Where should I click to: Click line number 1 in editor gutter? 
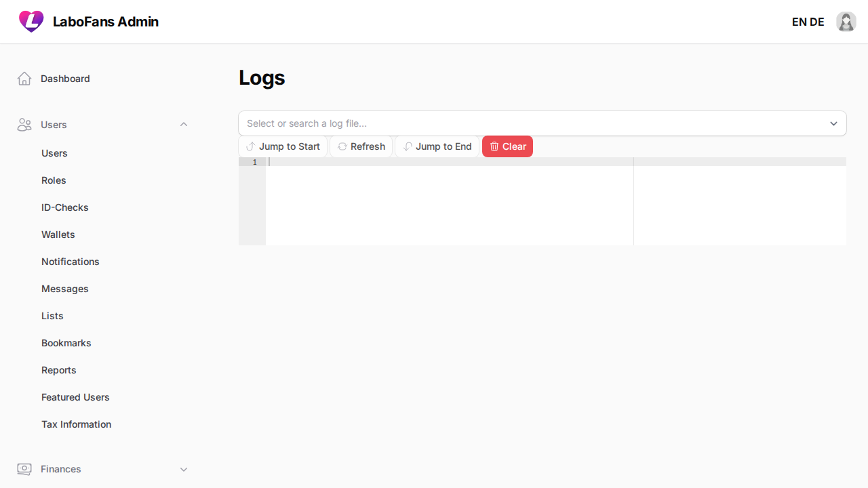[x=255, y=162]
